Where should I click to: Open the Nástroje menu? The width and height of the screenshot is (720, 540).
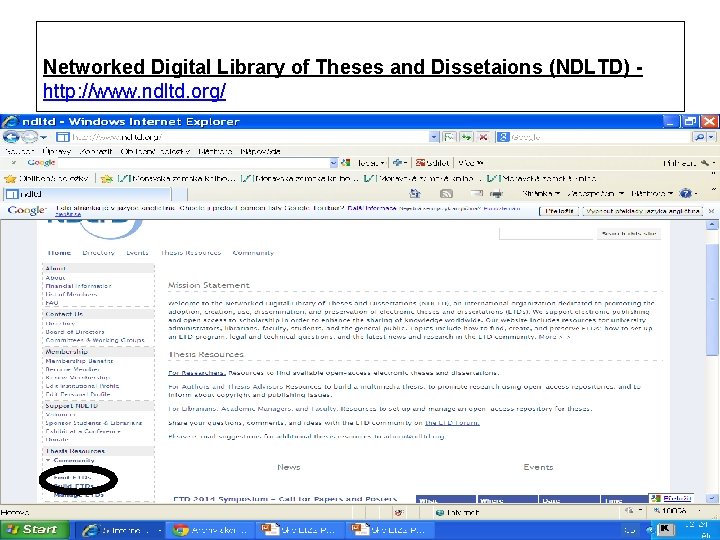[215, 151]
